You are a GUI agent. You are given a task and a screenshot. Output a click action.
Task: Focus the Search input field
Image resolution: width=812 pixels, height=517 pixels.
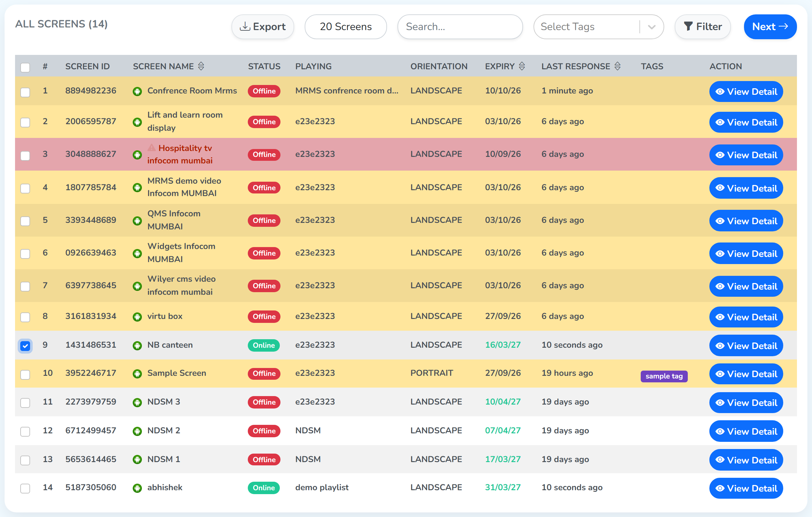(460, 26)
